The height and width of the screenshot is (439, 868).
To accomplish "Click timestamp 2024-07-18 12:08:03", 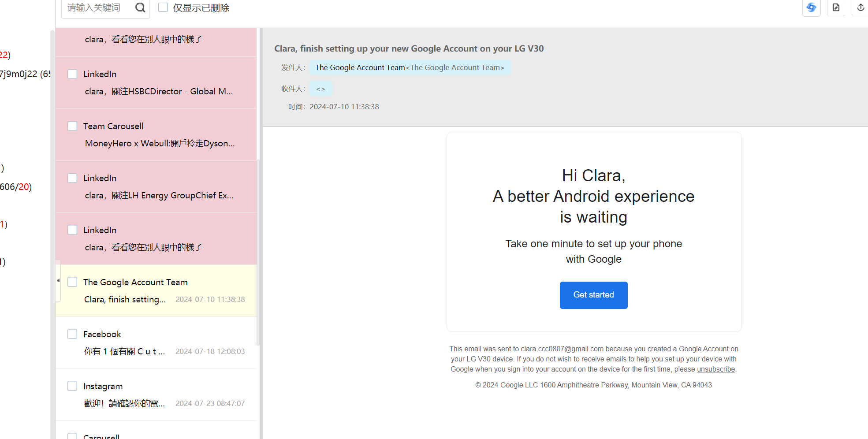I will [210, 351].
